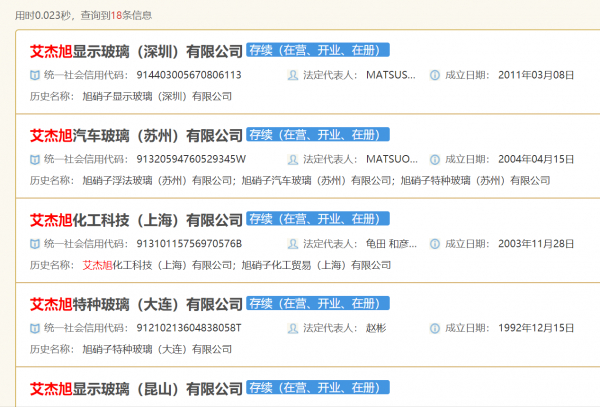Click the credit code icon for 艾杰旭显示玻璃（深圳）

click(35, 75)
